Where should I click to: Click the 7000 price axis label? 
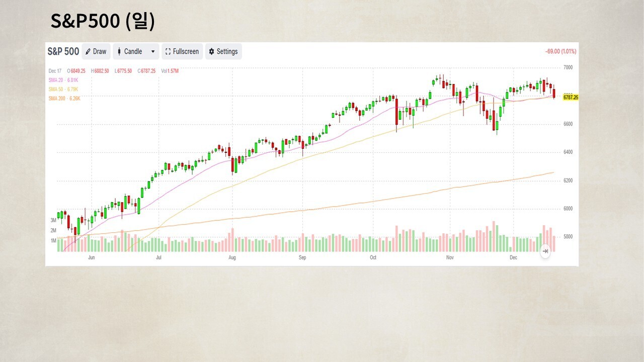[568, 67]
